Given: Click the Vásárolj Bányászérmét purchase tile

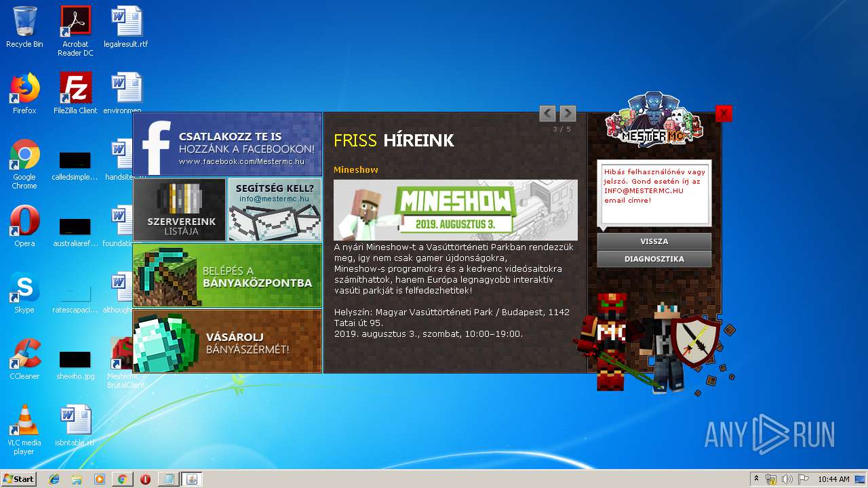Looking at the screenshot, I should tap(227, 341).
